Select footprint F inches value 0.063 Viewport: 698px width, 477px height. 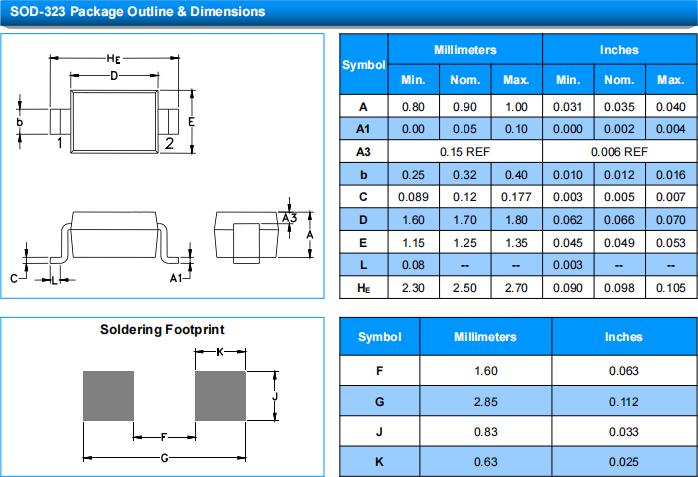pyautogui.click(x=624, y=371)
